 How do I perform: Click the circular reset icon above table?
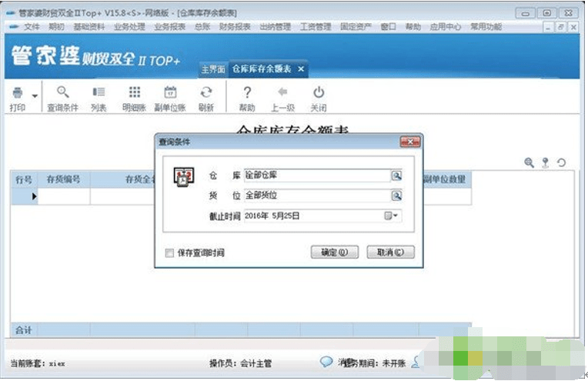pyautogui.click(x=561, y=162)
